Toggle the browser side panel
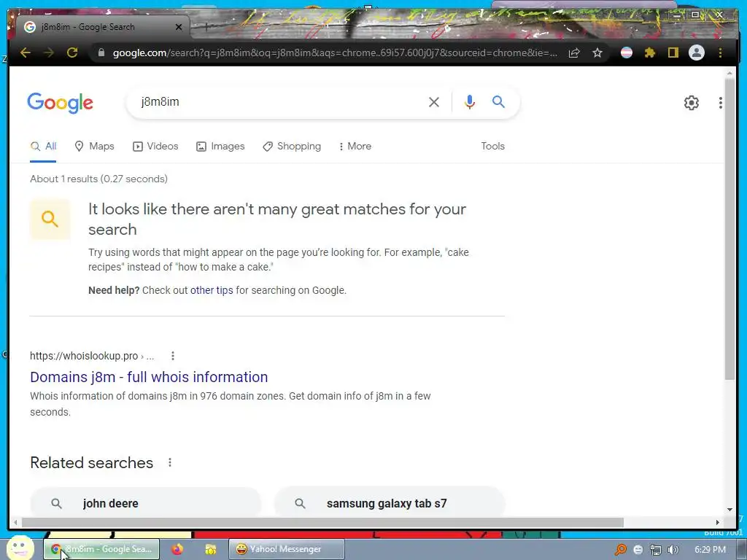 [673, 52]
